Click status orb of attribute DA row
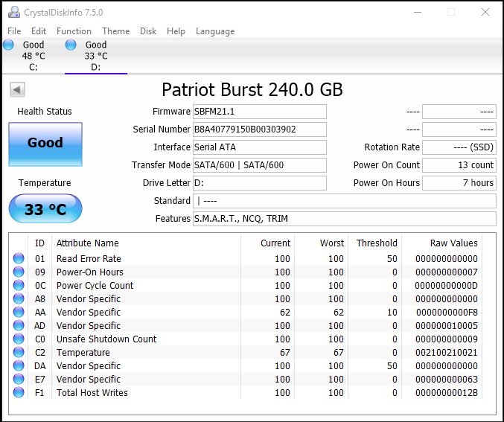 19,365
